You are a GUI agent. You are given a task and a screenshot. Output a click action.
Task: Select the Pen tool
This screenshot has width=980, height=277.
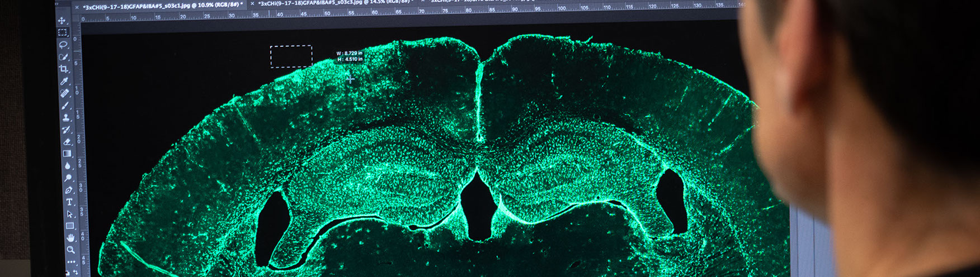coord(69,190)
